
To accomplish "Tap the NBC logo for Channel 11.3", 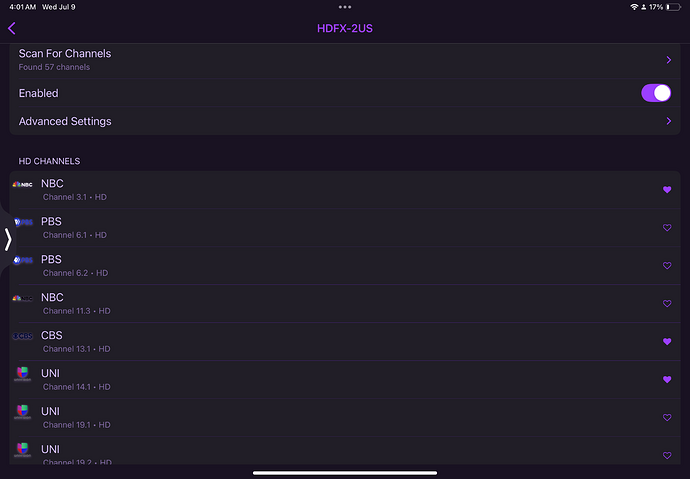I will (22, 298).
